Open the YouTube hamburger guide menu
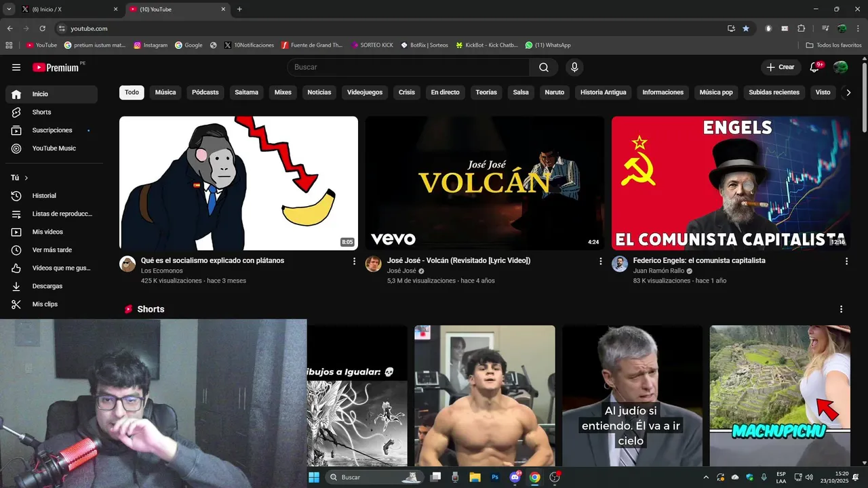Screen dimensions: 868x488 [16, 67]
